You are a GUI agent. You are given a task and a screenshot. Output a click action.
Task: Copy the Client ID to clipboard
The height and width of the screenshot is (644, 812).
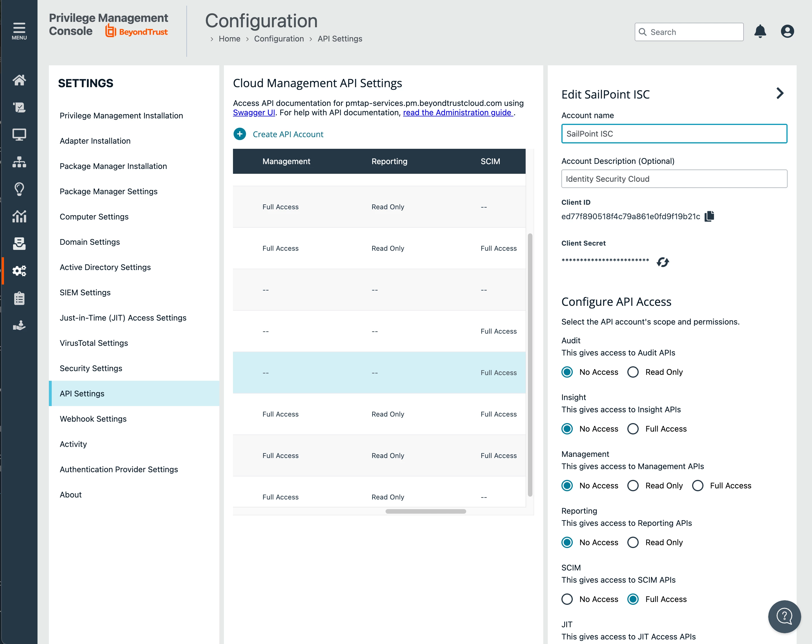pyautogui.click(x=709, y=216)
